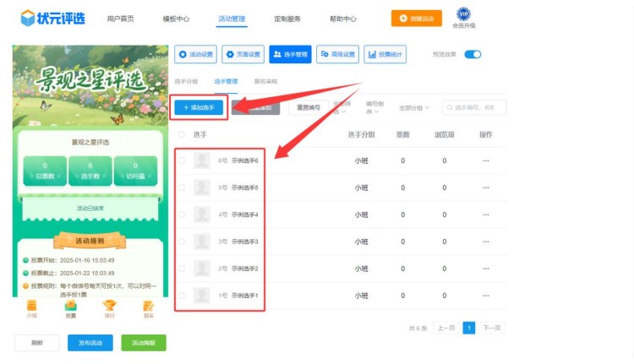Click the VIP 会员升级 badge icon
The width and height of the screenshot is (634, 364).
click(463, 14)
